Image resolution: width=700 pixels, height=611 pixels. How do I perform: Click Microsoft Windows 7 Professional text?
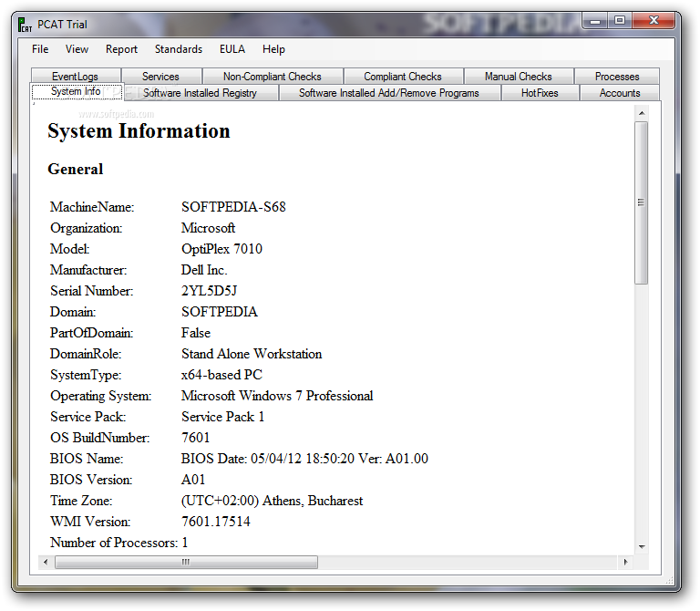pos(277,396)
